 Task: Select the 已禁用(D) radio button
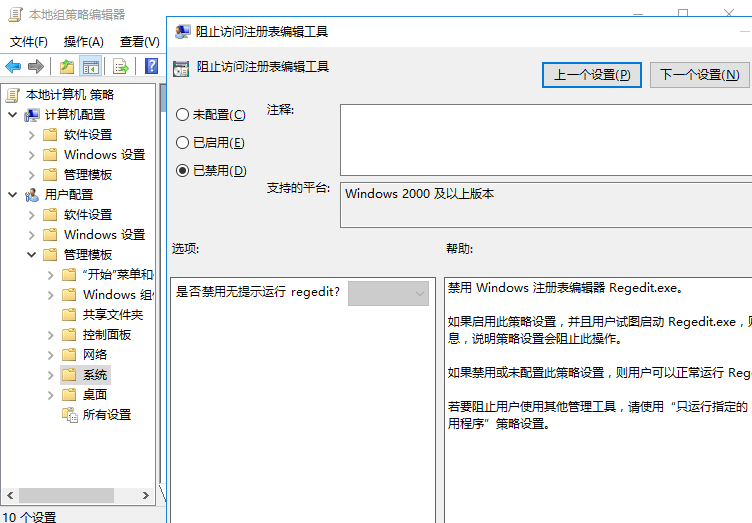tap(182, 170)
